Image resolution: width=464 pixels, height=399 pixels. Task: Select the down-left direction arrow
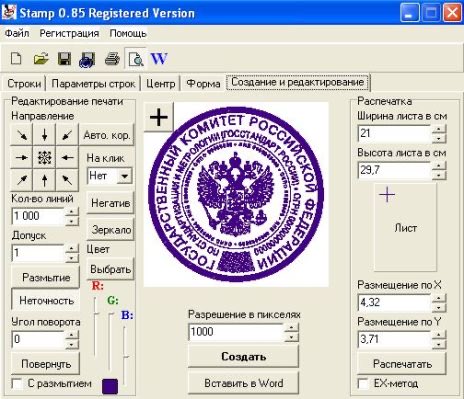(x=67, y=135)
